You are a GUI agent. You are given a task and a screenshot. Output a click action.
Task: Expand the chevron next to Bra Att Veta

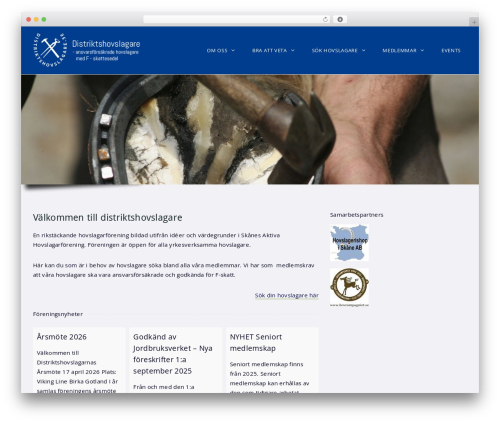pyautogui.click(x=293, y=50)
